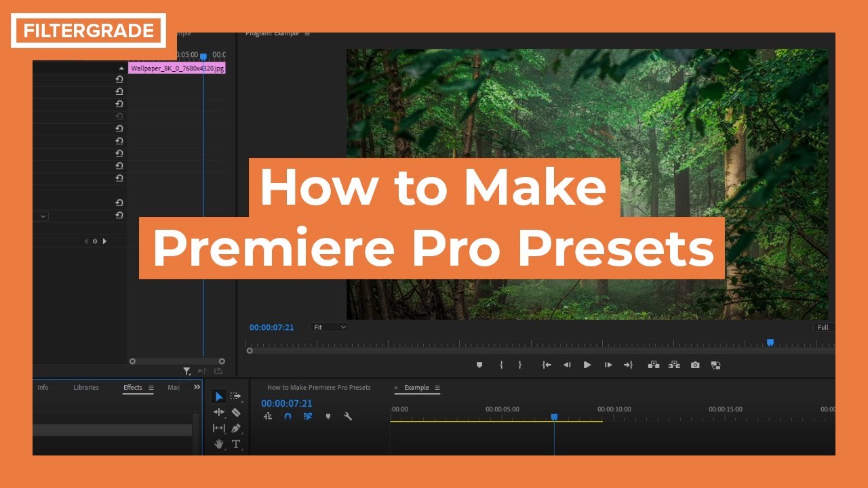Click Effects panel vertical scrollbar
This screenshot has height=488, width=868.
tap(197, 434)
